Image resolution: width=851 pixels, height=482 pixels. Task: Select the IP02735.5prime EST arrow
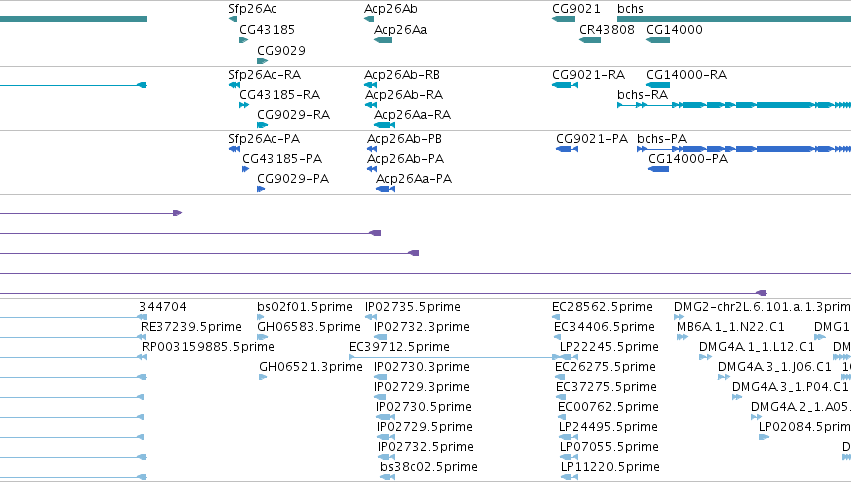370,317
